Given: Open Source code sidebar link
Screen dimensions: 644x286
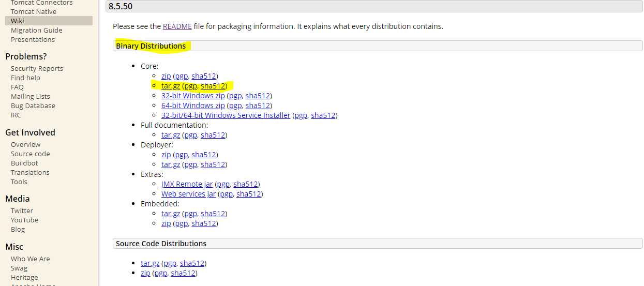Looking at the screenshot, I should pyautogui.click(x=31, y=154).
